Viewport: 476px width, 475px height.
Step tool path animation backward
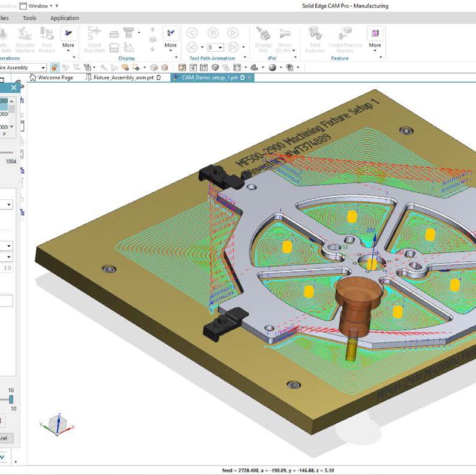pyautogui.click(x=192, y=33)
